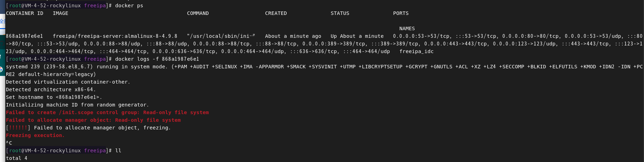Click the freeipa/freeipa-server:almalinux-8-4.9.8 image name
The height and width of the screenshot is (162, 644).
click(x=115, y=36)
